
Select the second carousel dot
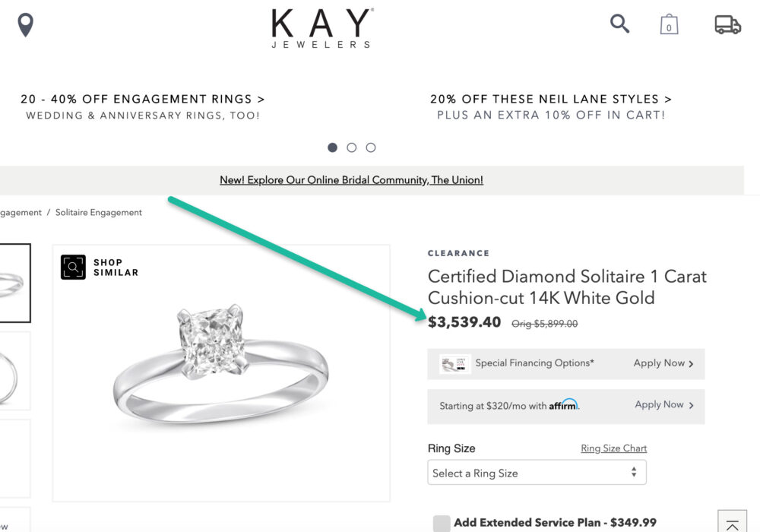[351, 147]
